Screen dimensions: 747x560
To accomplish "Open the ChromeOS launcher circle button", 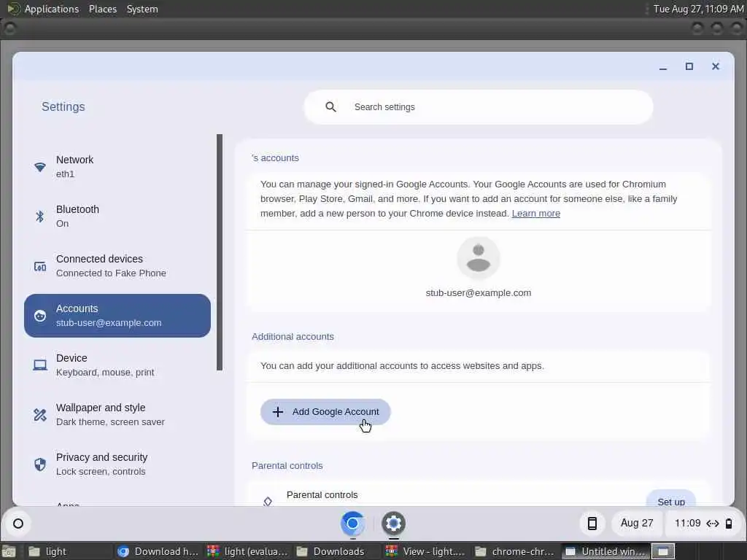I will tap(18, 524).
